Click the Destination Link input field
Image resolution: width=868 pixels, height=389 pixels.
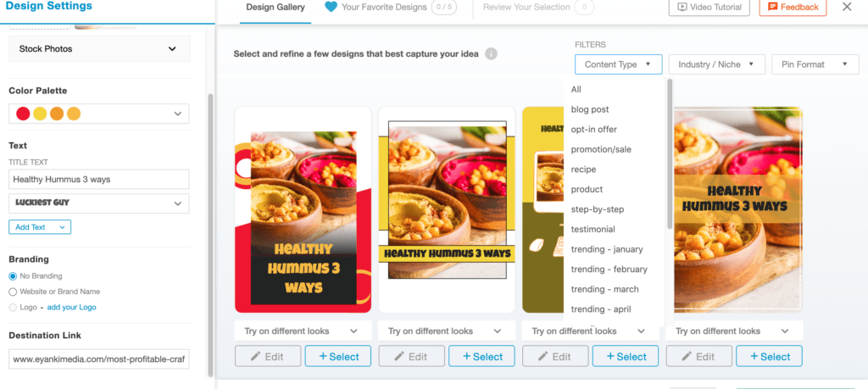[99, 359]
